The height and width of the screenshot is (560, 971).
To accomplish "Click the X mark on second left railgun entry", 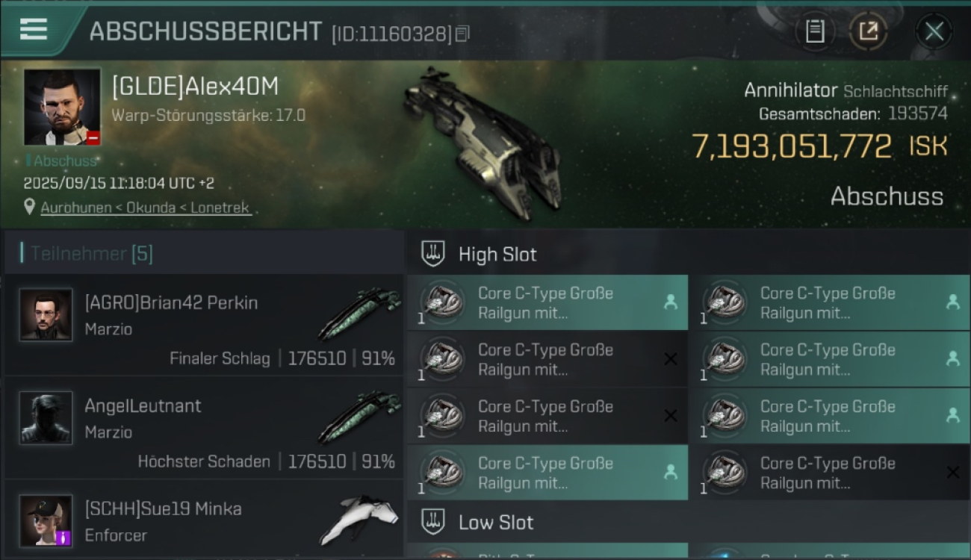I will coord(671,359).
